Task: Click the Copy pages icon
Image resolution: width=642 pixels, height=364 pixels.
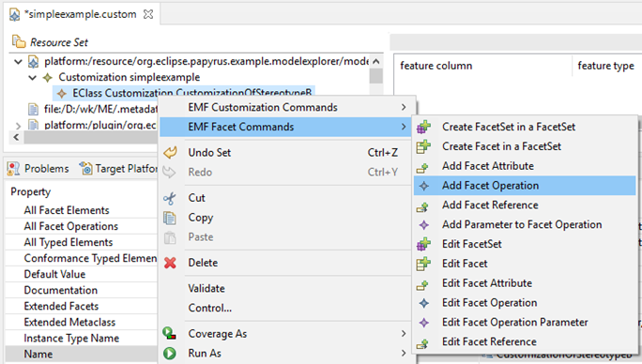Action: pyautogui.click(x=170, y=218)
